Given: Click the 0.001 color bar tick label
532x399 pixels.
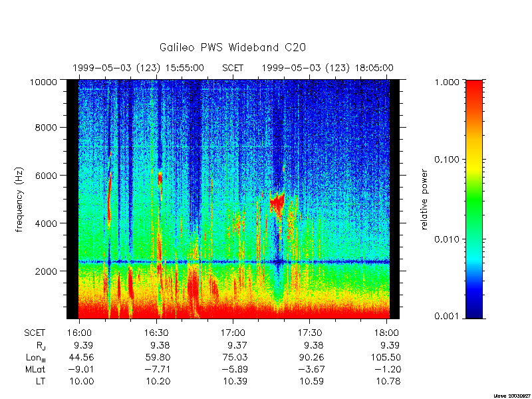Looking at the screenshot, I should 447,317.
